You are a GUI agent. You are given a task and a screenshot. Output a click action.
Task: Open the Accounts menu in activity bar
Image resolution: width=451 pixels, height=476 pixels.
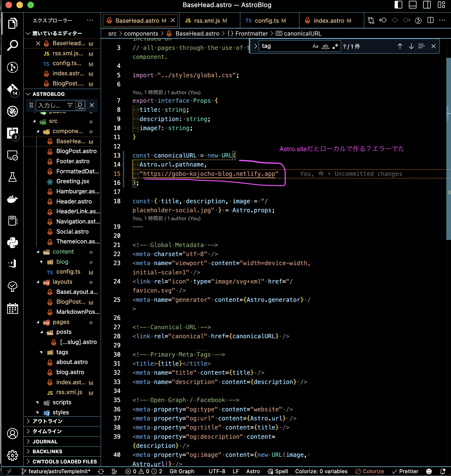click(12, 434)
